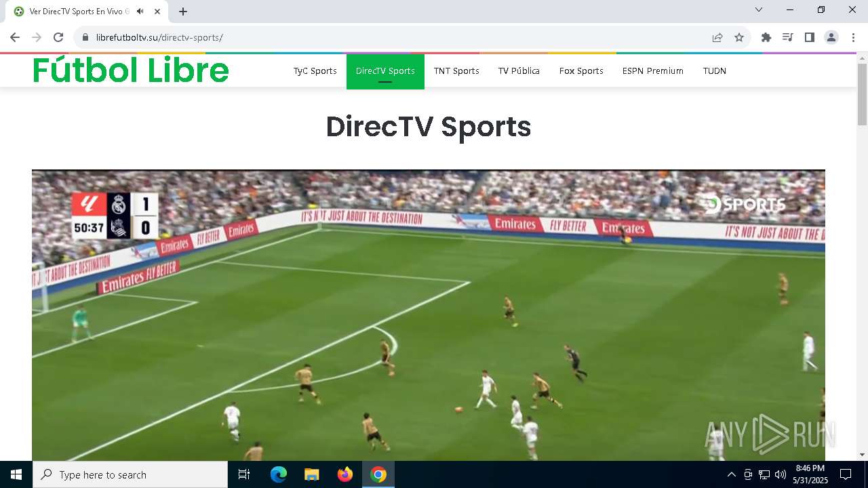Viewport: 868px width, 488px height.
Task: Open the Chrome profile avatar
Action: point(831,37)
